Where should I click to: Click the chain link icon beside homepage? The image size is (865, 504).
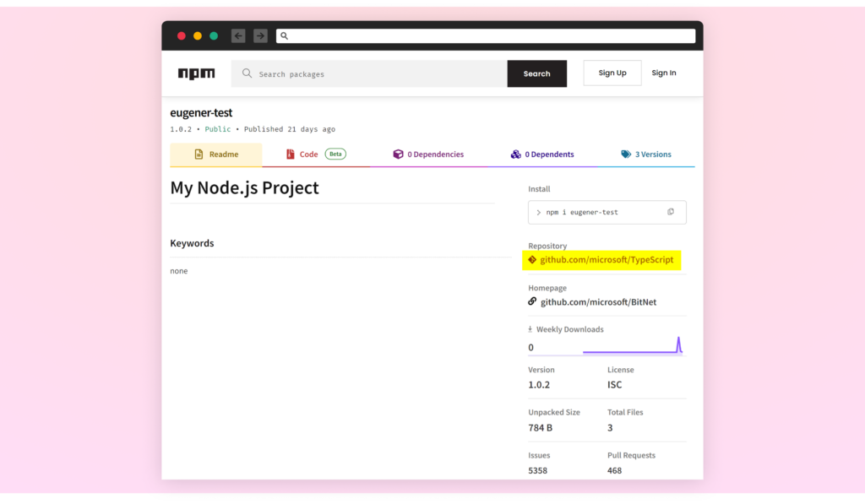(x=532, y=301)
